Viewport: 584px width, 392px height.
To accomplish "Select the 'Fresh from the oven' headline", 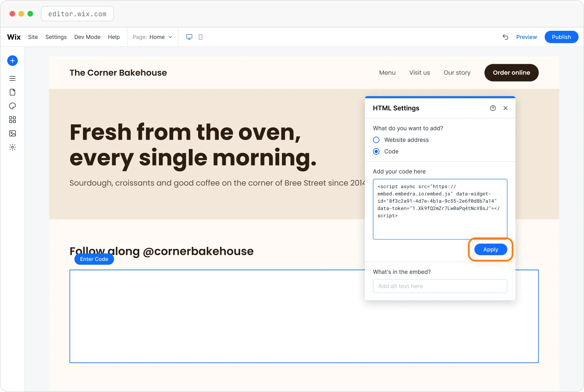I will coord(193,145).
